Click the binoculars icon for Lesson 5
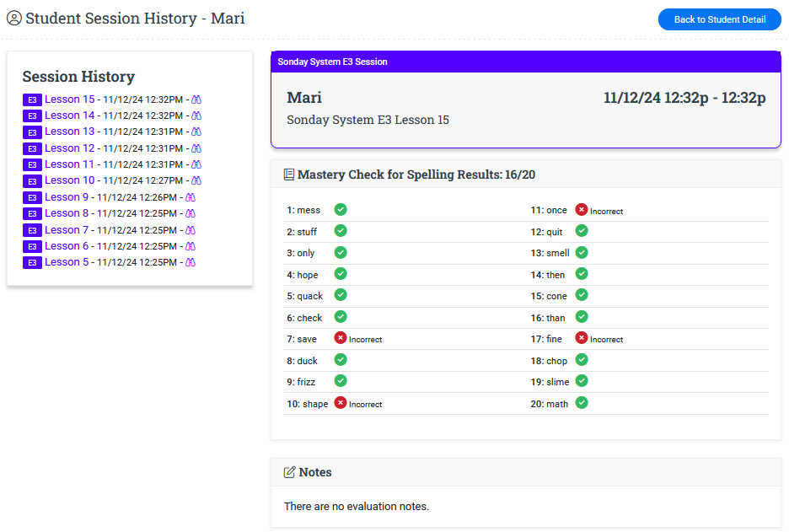The width and height of the screenshot is (789, 532). [x=191, y=262]
